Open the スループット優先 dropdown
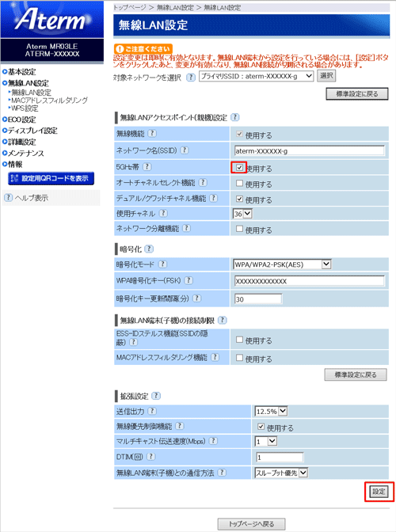 [281, 473]
